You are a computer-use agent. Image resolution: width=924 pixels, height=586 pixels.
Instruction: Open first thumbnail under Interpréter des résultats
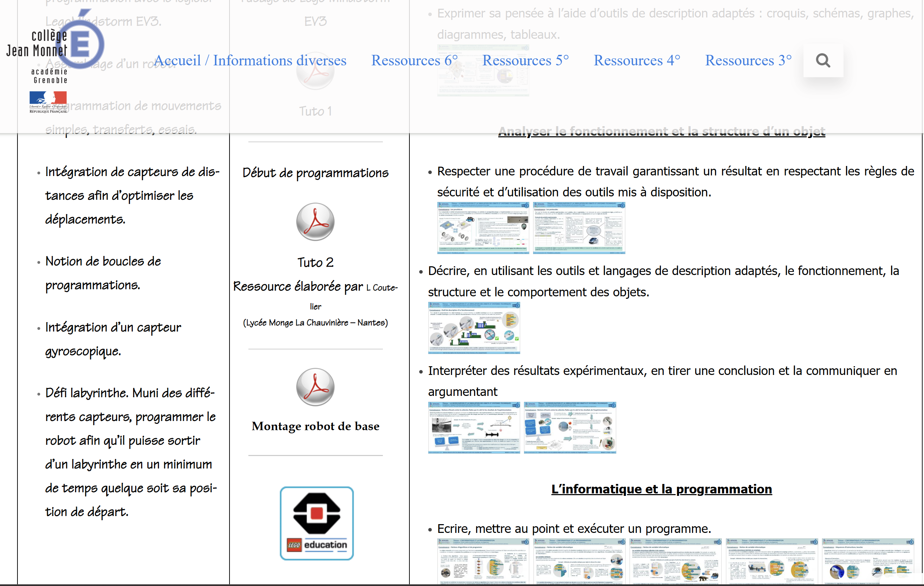pyautogui.click(x=474, y=427)
